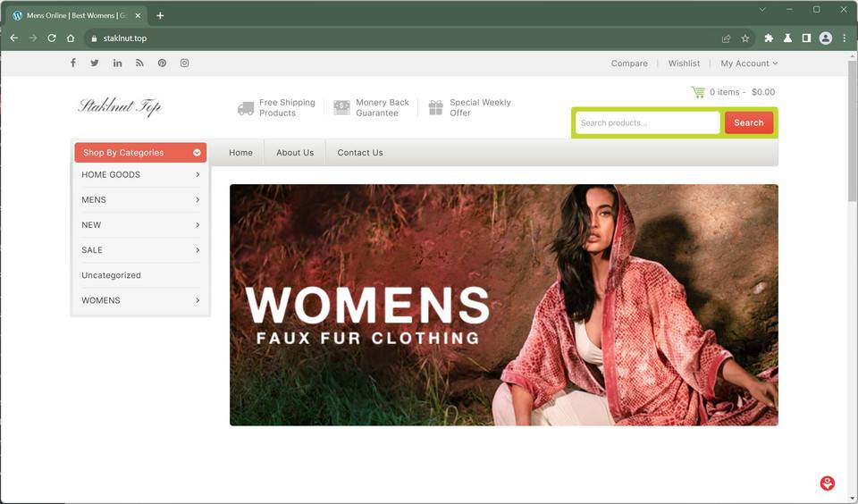The image size is (858, 504).
Task: Select the NEW category
Action: click(x=91, y=225)
